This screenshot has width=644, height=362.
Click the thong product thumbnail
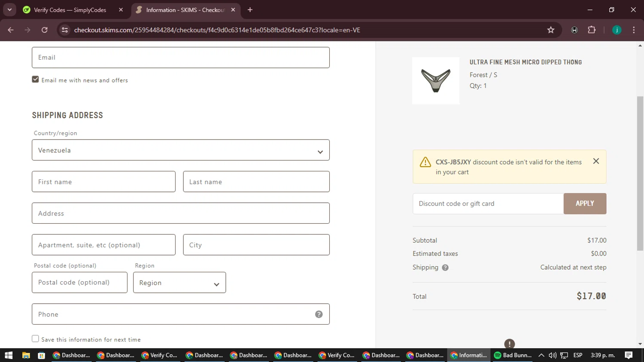pyautogui.click(x=436, y=81)
